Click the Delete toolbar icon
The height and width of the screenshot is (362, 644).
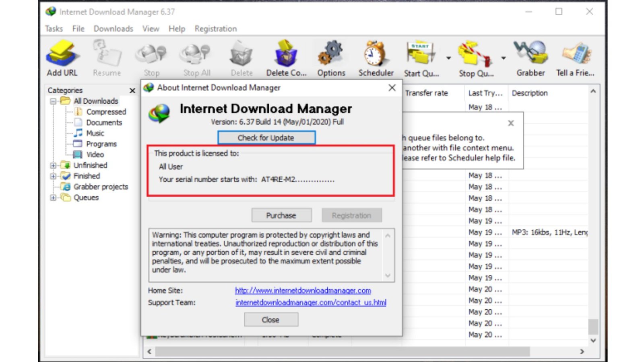(x=242, y=58)
